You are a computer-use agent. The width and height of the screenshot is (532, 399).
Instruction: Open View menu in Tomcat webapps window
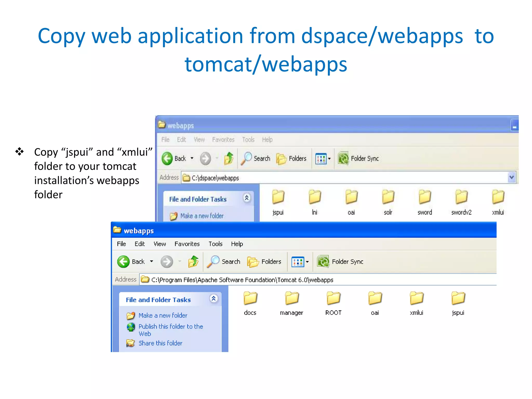pos(160,244)
